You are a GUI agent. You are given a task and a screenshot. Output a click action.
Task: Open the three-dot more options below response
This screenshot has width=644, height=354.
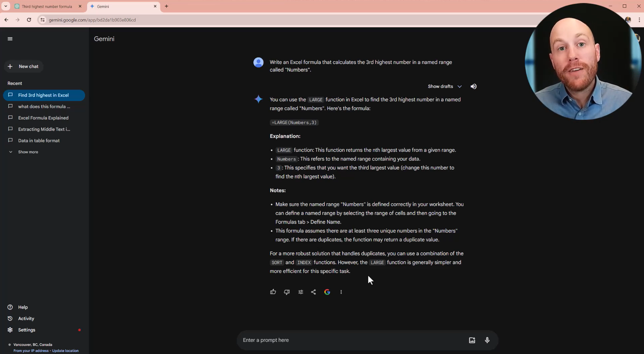click(x=341, y=292)
